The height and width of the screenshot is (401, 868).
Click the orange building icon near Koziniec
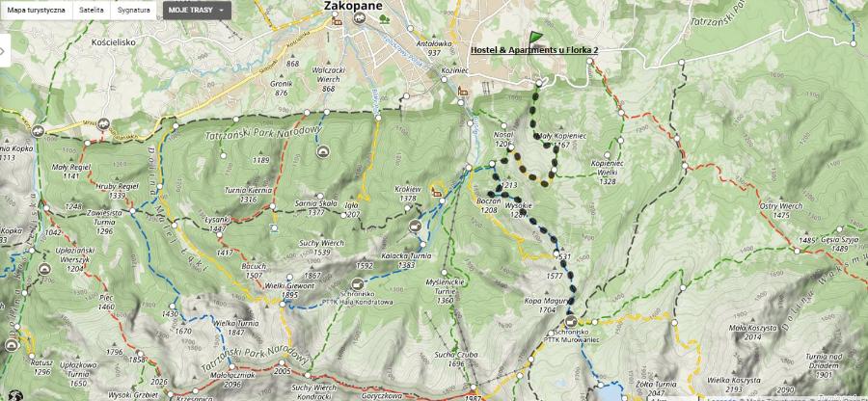pos(463,92)
